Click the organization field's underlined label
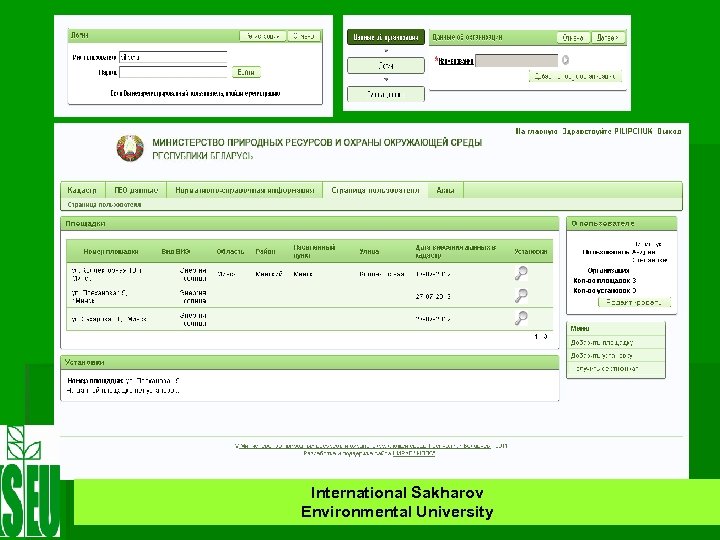Image resolution: width=720 pixels, height=540 pixels. [x=456, y=61]
